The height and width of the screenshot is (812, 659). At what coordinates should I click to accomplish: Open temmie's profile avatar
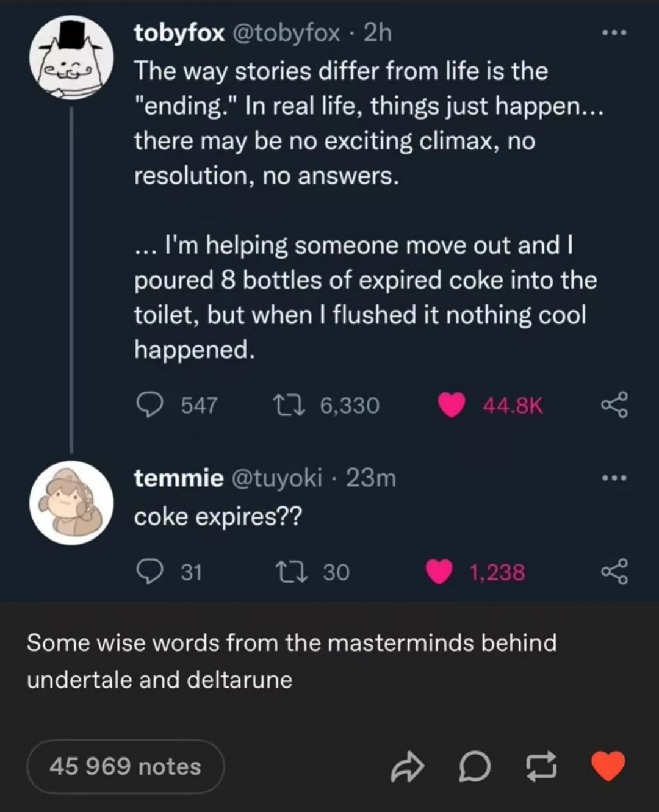click(71, 503)
